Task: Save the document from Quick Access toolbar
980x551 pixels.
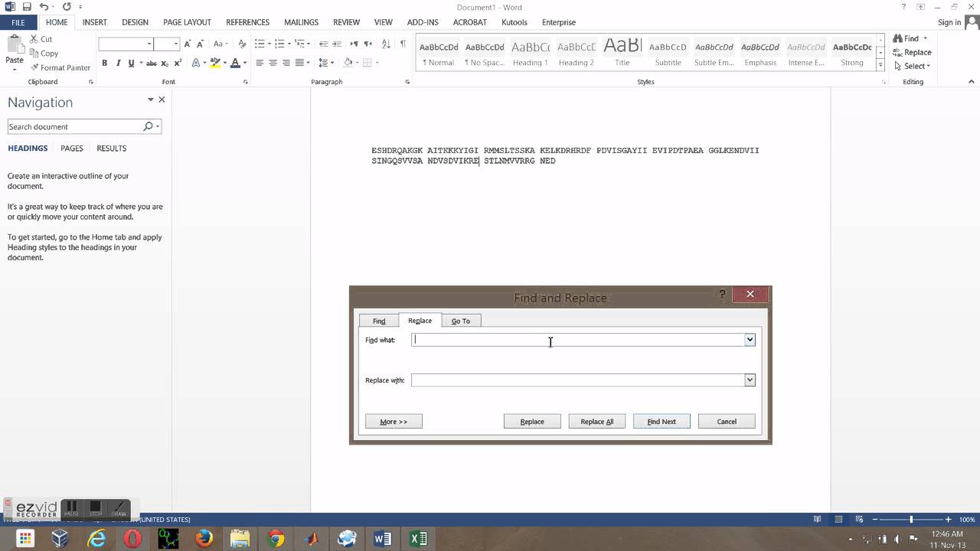Action: (27, 7)
